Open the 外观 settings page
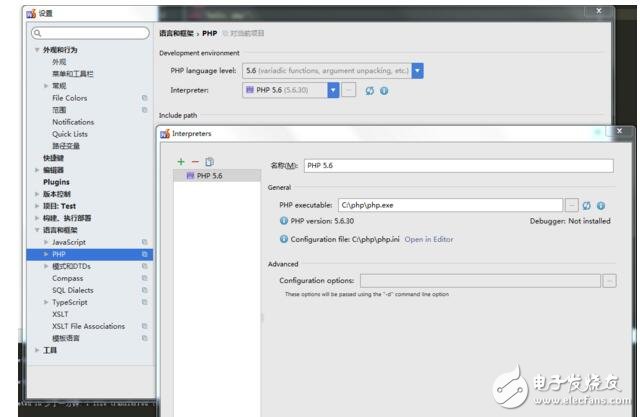The image size is (640, 417). (59, 62)
